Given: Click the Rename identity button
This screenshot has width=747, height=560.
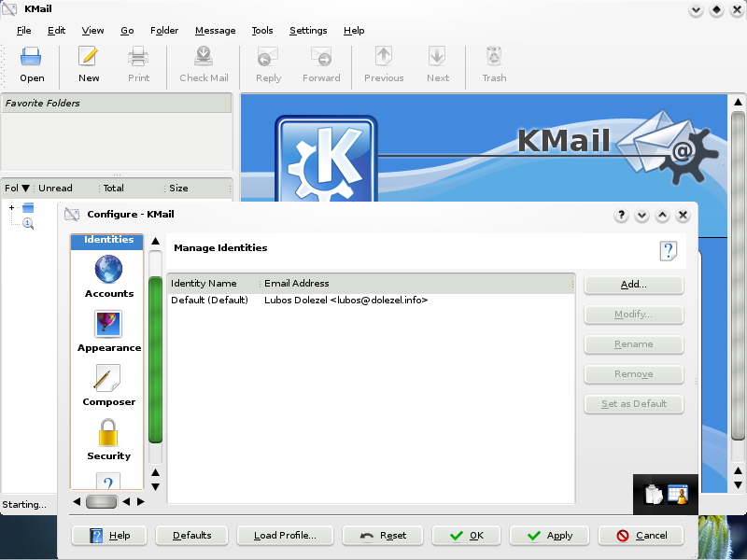Looking at the screenshot, I should [x=634, y=344].
